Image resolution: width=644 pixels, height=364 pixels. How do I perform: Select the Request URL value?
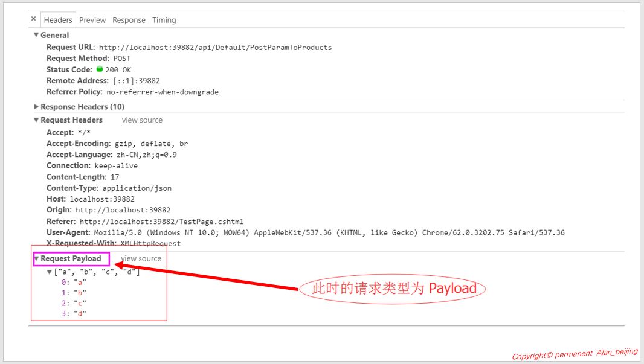(215, 48)
